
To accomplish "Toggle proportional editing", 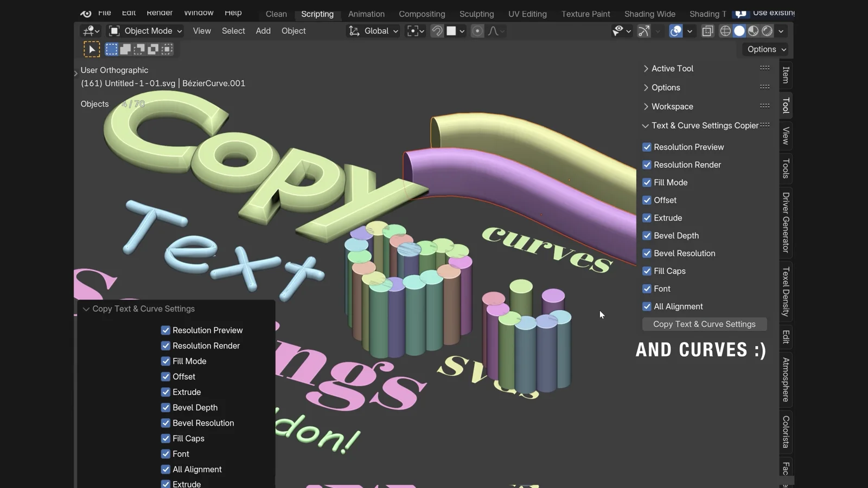I will tap(476, 31).
